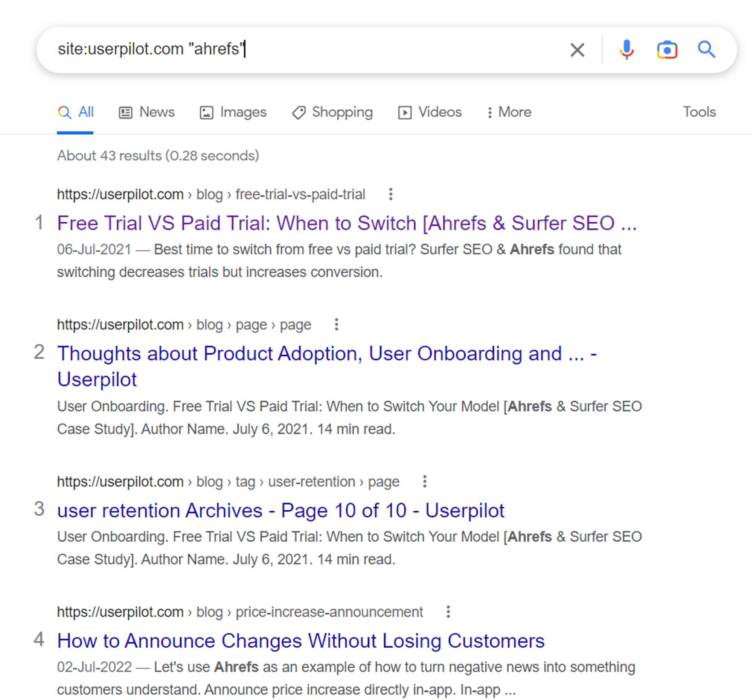
Task: Open user retention Archives Page 10 link
Action: pyautogui.click(x=280, y=510)
